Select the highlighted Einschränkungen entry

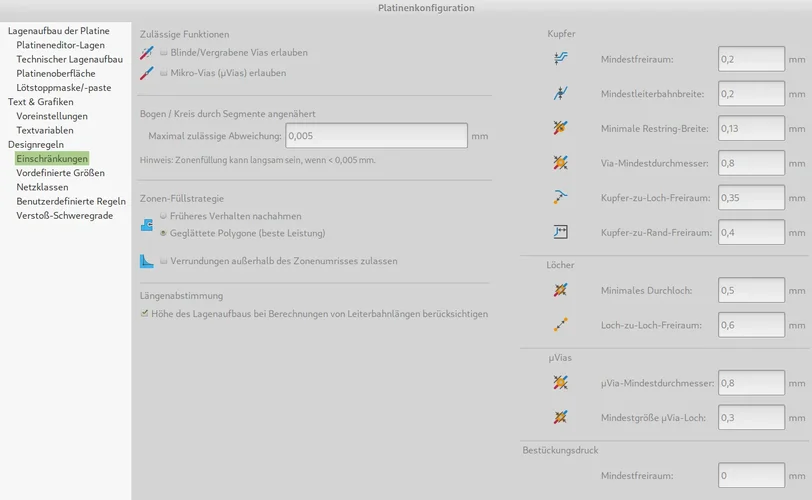pos(52,158)
